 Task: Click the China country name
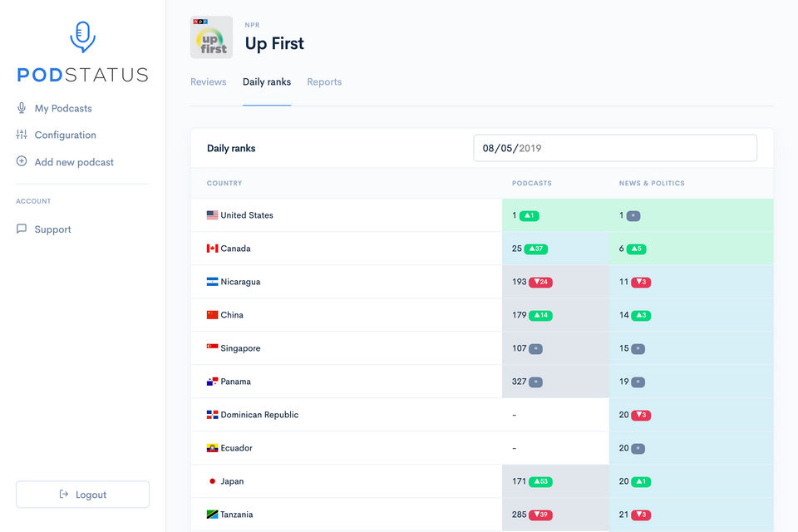[232, 315]
